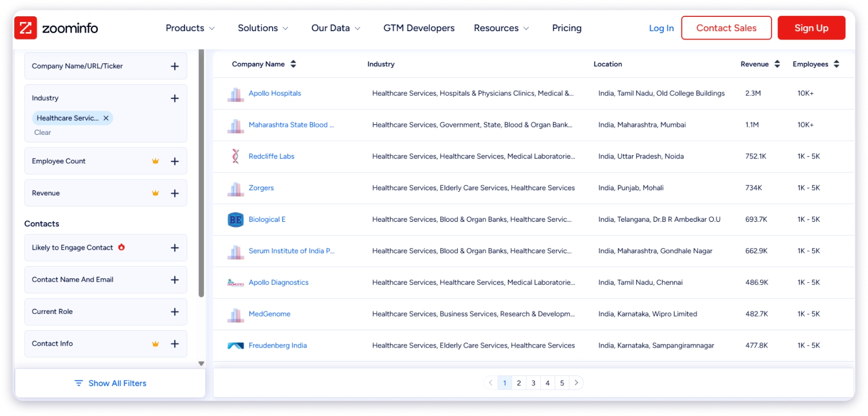Click the Serum Institute of India logo icon
Image resolution: width=868 pixels, height=416 pixels.
point(235,252)
